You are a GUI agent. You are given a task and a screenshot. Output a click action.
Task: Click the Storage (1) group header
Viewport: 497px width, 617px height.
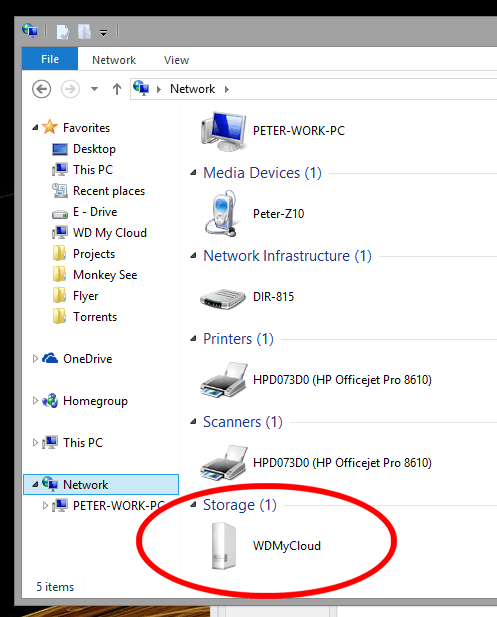point(240,505)
